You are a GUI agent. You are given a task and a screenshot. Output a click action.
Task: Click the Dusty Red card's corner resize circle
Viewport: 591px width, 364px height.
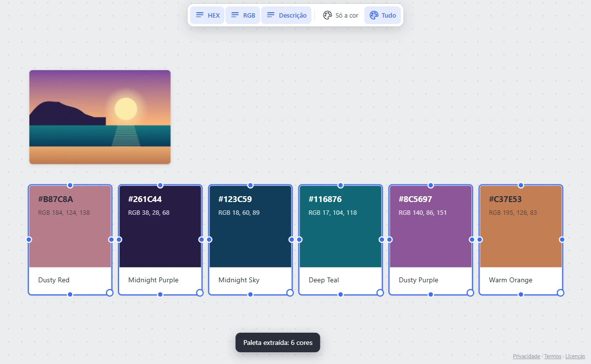tap(110, 293)
